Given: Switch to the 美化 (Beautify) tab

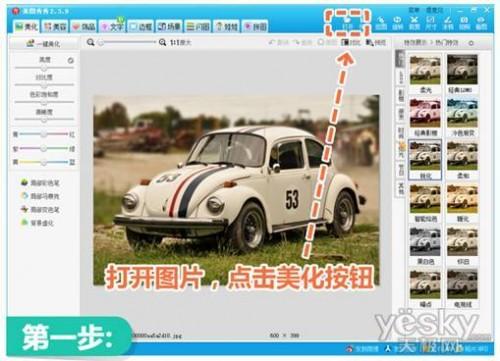Looking at the screenshot, I should (x=27, y=26).
